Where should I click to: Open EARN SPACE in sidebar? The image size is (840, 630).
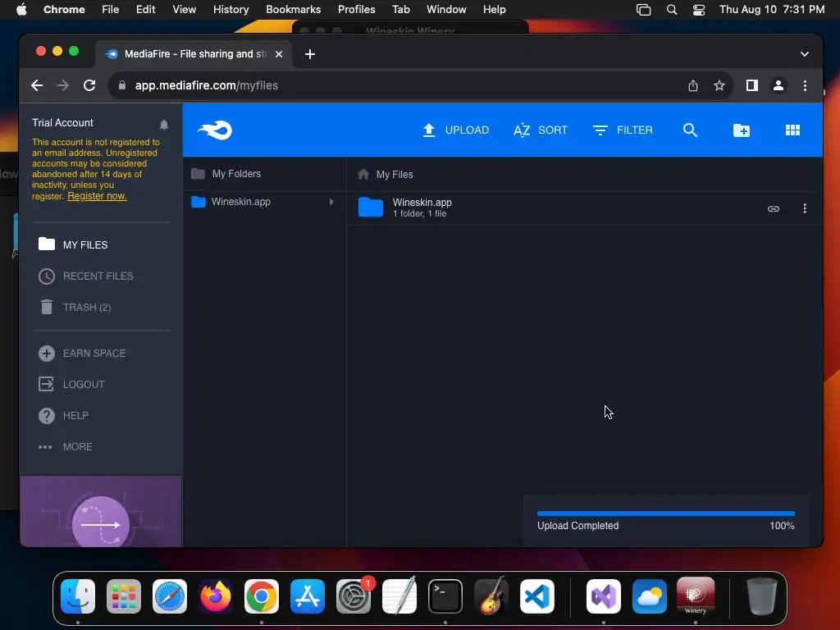82,354
